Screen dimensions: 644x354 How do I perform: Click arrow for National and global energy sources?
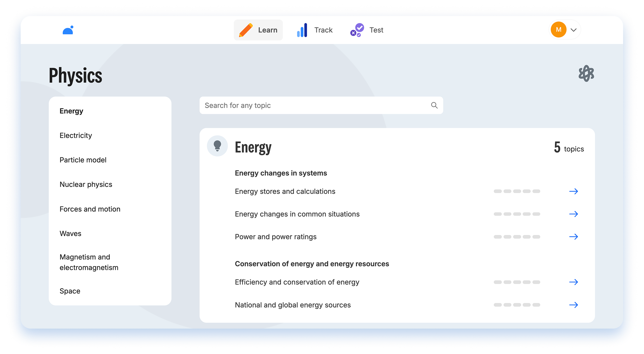[x=573, y=305]
